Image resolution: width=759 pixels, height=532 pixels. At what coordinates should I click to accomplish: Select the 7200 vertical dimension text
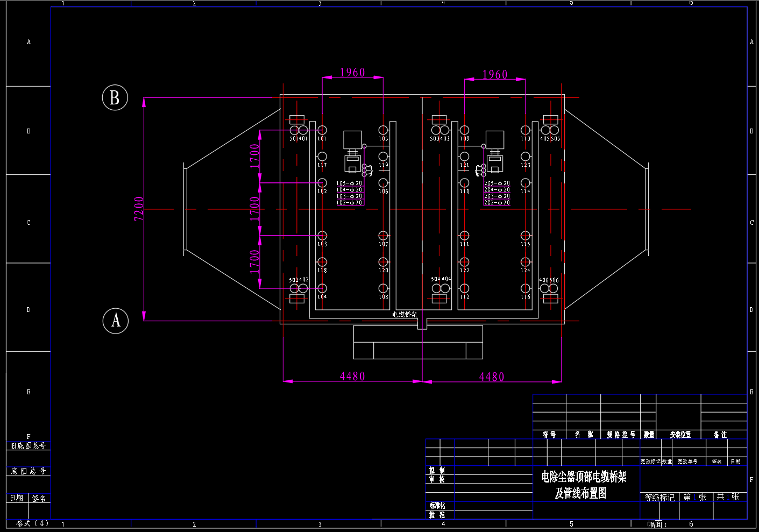pos(139,209)
